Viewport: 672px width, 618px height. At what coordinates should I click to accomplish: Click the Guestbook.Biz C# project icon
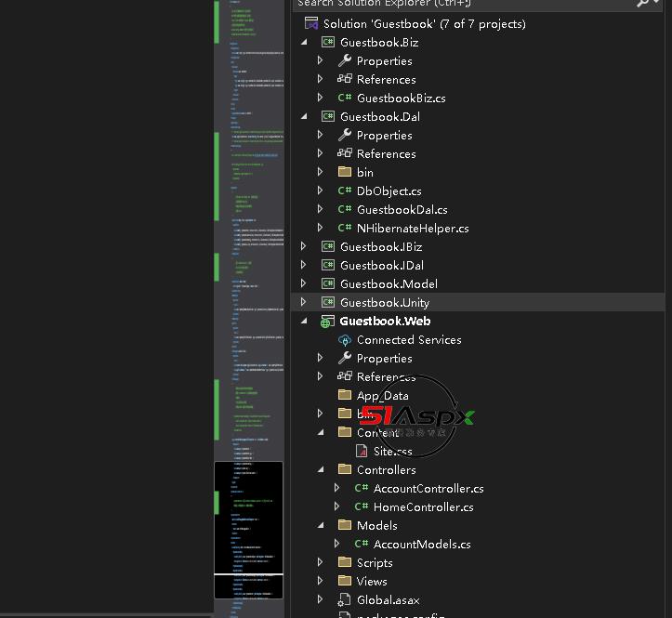point(327,42)
